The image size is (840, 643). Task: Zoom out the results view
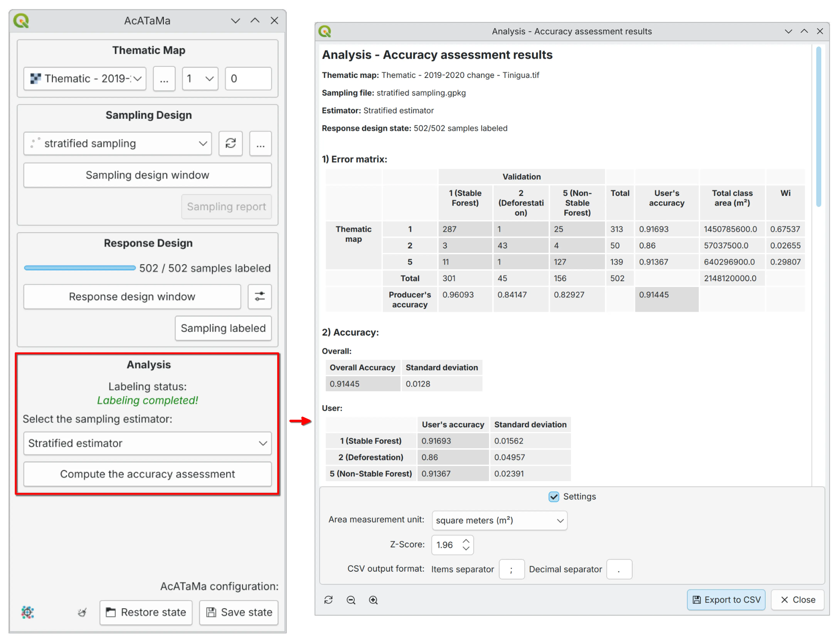point(351,599)
